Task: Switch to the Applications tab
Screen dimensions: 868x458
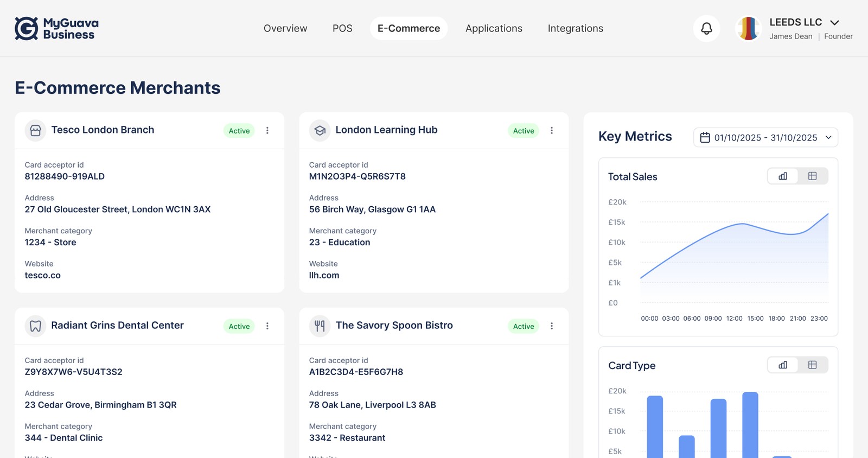Action: [x=494, y=28]
